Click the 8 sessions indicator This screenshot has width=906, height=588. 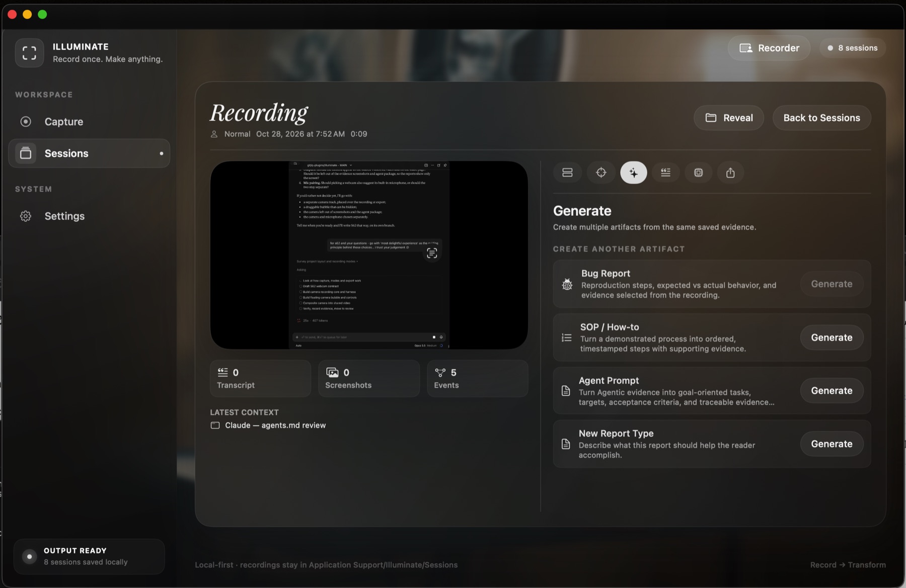(x=853, y=48)
